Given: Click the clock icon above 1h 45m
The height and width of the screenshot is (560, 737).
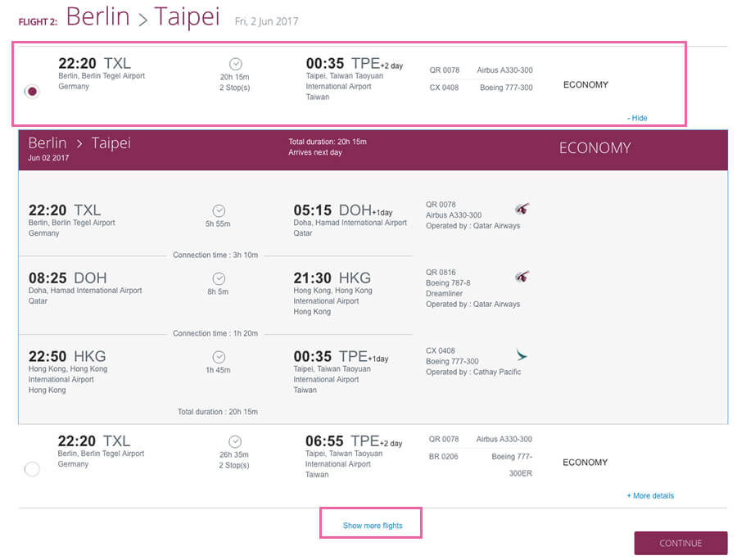Looking at the screenshot, I should coord(219,357).
